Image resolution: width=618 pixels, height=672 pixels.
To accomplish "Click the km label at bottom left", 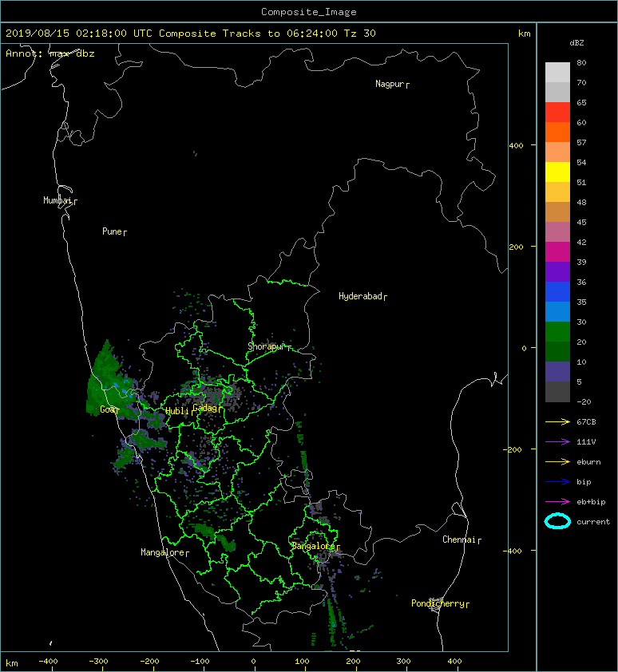I will pyautogui.click(x=12, y=663).
